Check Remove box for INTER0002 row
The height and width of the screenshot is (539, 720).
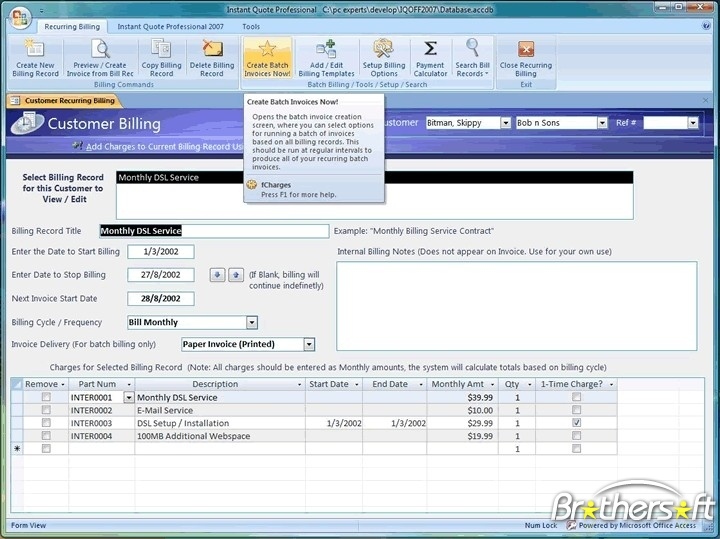(x=45, y=410)
